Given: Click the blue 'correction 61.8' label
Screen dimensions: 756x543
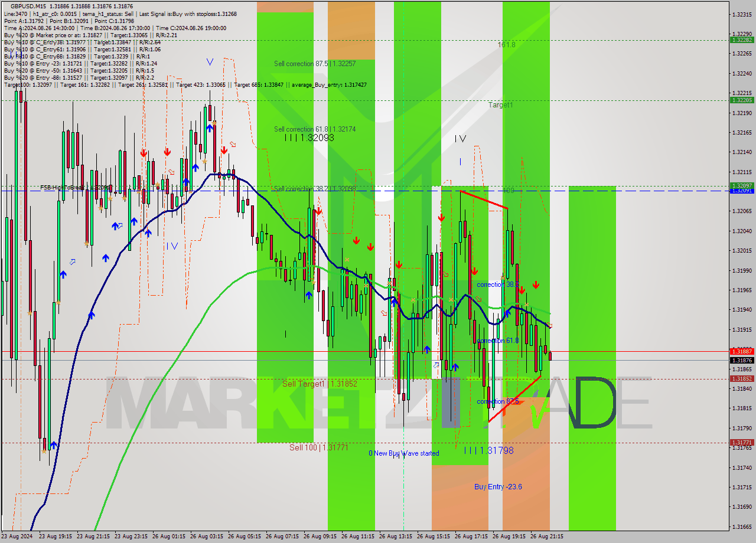Looking at the screenshot, I should pos(498,341).
